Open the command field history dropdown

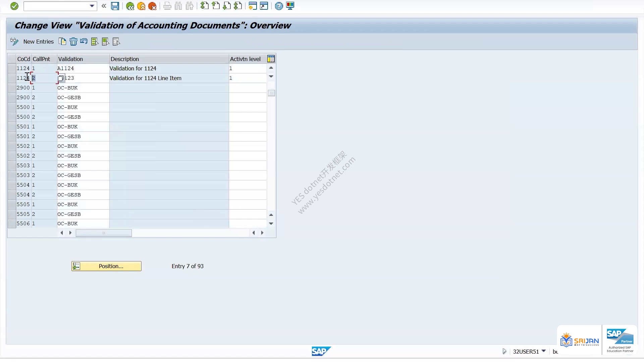pyautogui.click(x=92, y=6)
